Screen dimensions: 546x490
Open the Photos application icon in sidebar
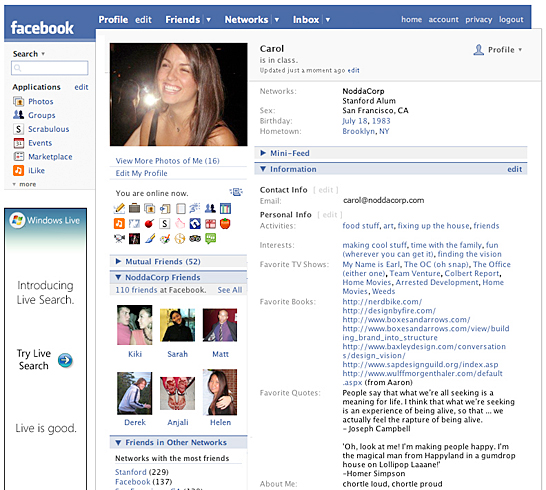(x=18, y=101)
